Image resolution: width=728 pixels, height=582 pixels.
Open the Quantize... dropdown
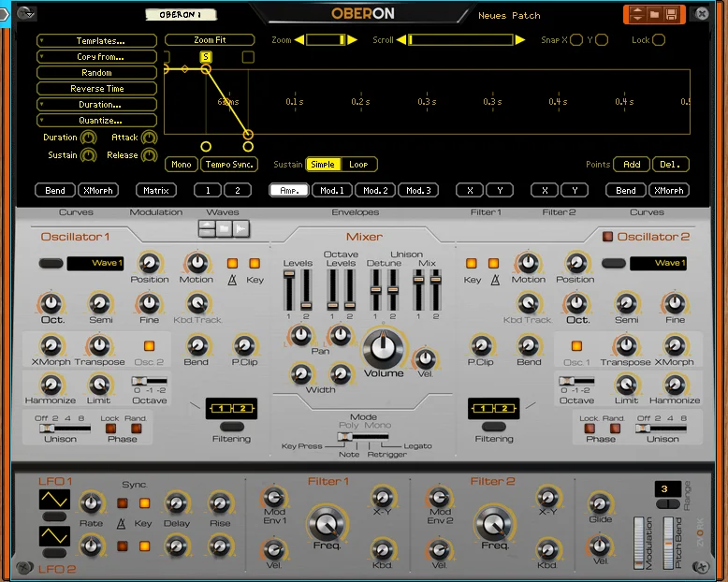96,120
